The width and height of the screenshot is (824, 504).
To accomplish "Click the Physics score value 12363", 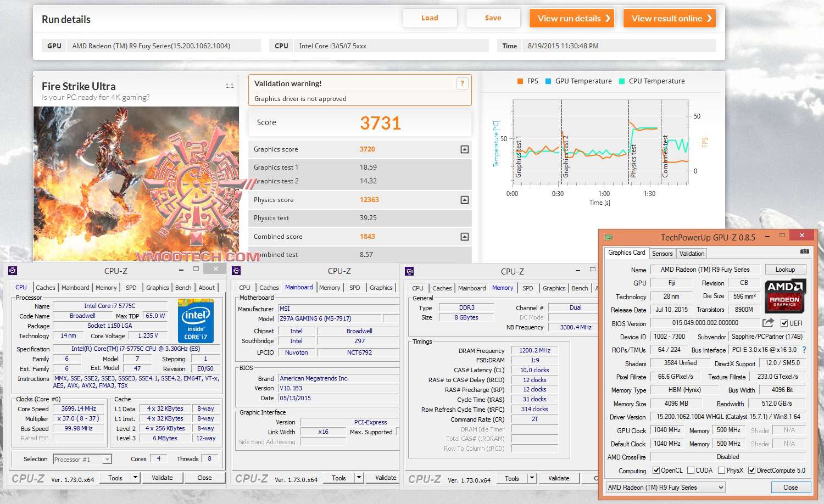I will coord(369,200).
